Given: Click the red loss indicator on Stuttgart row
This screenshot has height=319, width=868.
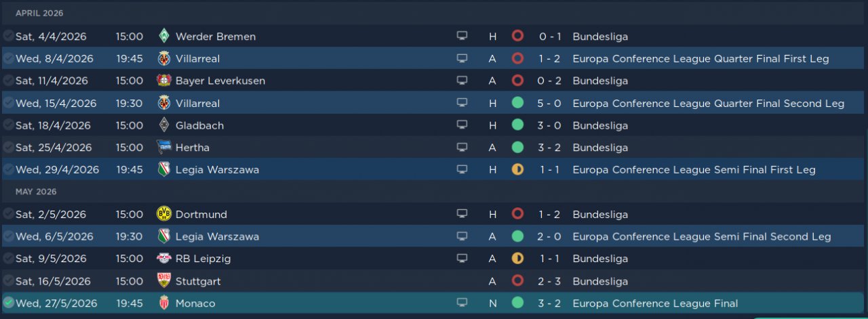Looking at the screenshot, I should tap(517, 281).
